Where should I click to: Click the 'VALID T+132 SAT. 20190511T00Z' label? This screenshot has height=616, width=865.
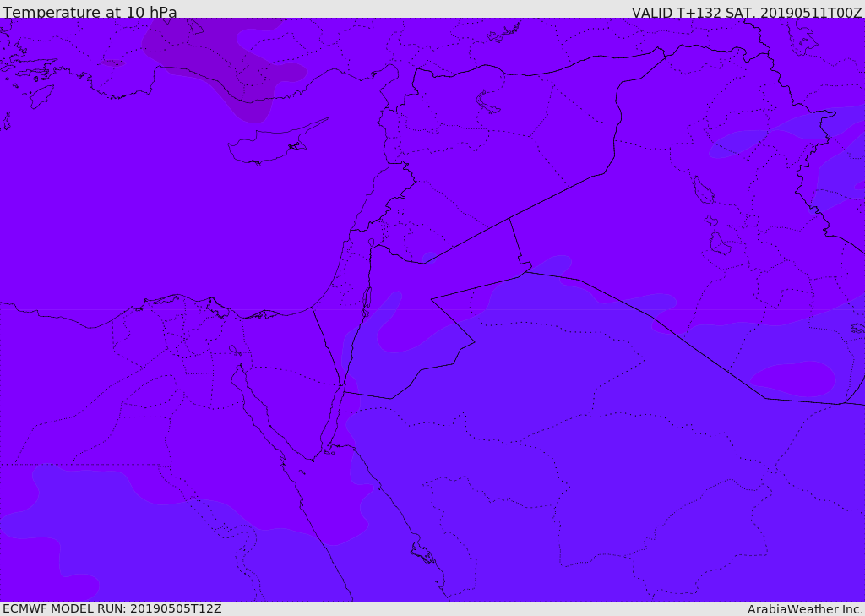[747, 12]
